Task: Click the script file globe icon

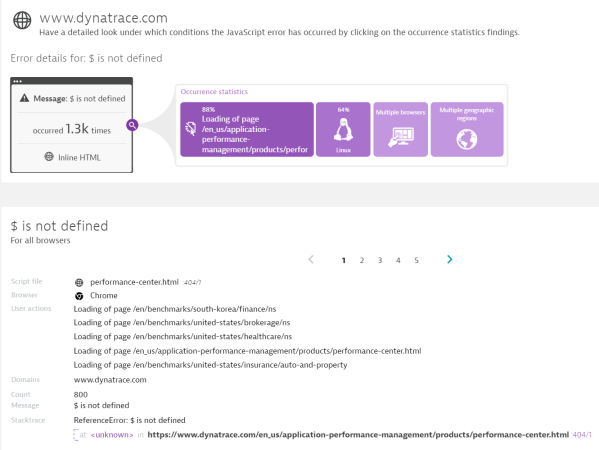Action: click(79, 282)
